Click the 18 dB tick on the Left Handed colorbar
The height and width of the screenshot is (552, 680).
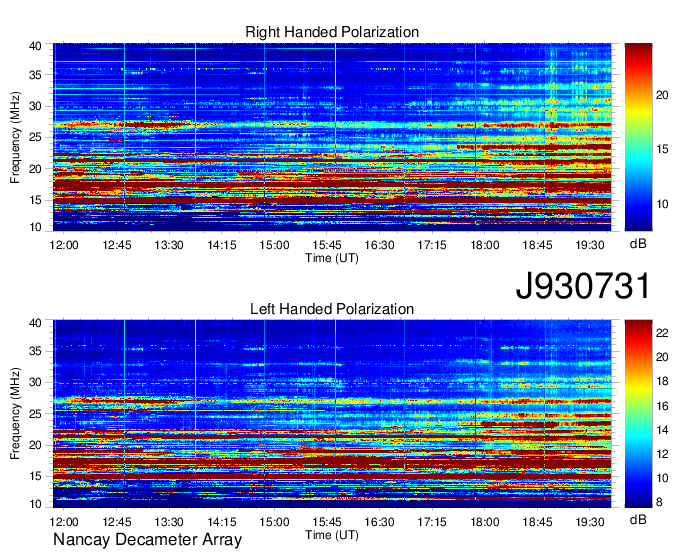pos(662,382)
